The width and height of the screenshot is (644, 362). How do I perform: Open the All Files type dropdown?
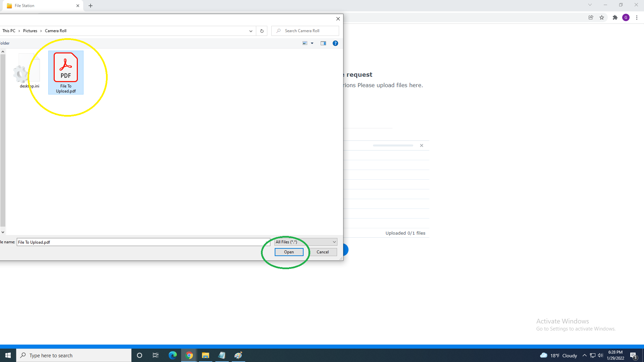click(x=306, y=242)
